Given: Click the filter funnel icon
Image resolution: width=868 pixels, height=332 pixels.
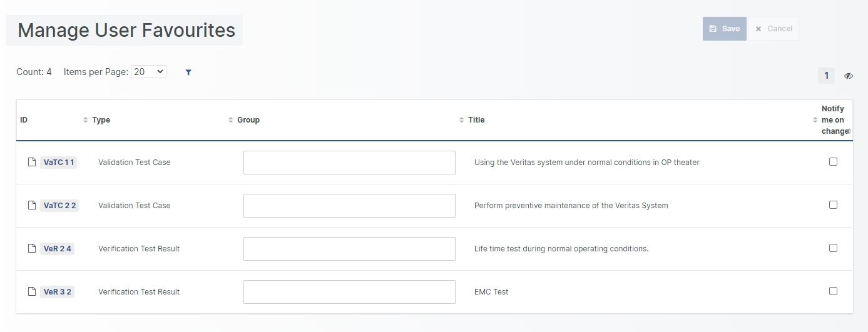Looking at the screenshot, I should [x=188, y=73].
